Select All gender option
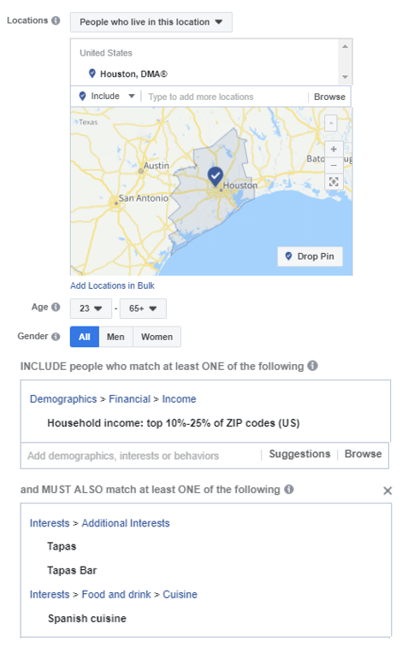This screenshot has height=659, width=414. (84, 337)
